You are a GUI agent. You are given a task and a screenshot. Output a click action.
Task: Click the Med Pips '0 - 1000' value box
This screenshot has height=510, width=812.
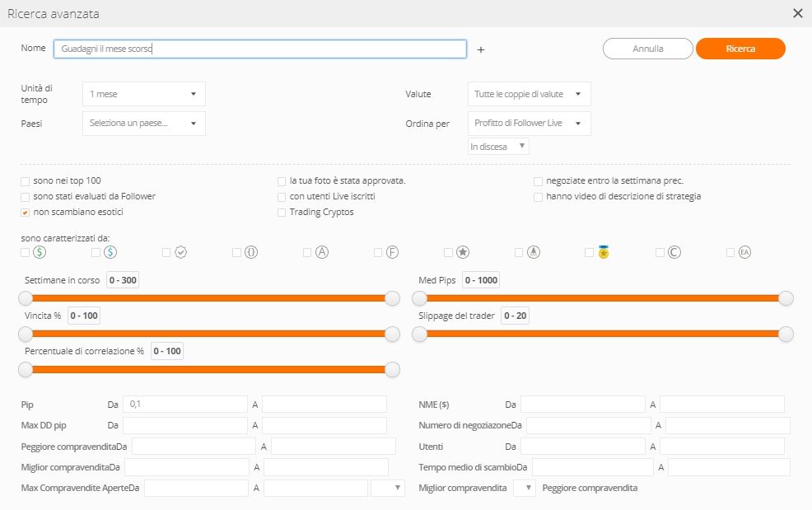(x=481, y=280)
